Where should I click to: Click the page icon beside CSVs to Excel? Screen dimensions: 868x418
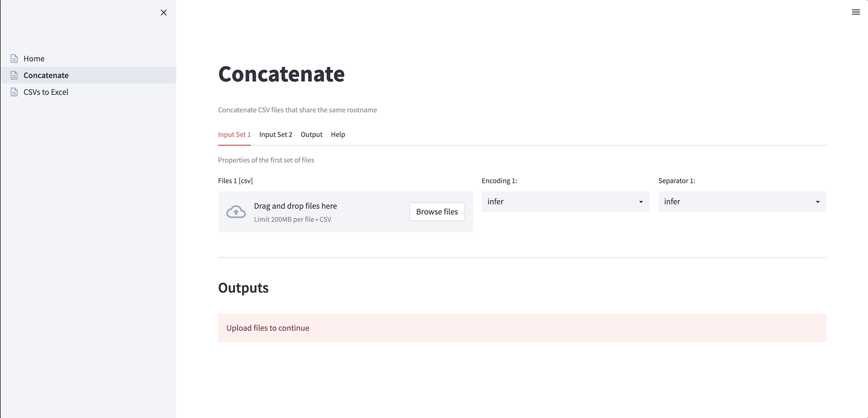14,91
